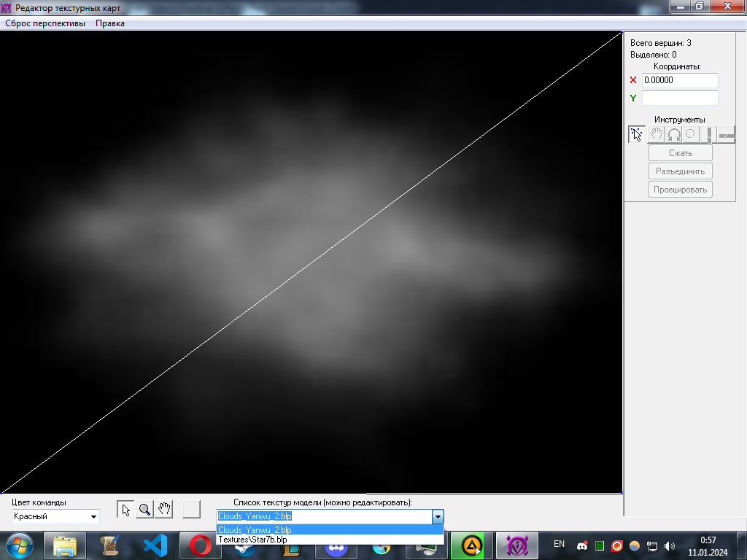Click the Проецировать button
Image resolution: width=747 pixels, height=560 pixels.
tap(681, 190)
